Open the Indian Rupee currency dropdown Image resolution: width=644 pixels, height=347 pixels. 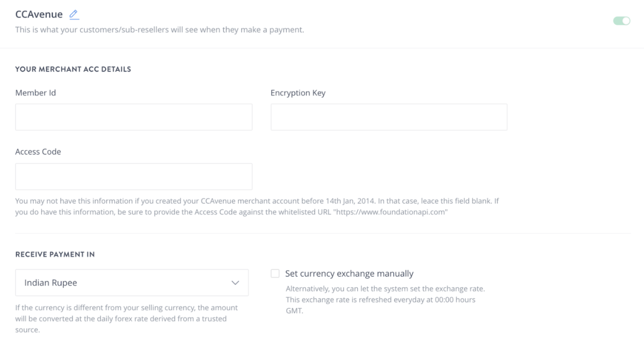[x=132, y=283]
